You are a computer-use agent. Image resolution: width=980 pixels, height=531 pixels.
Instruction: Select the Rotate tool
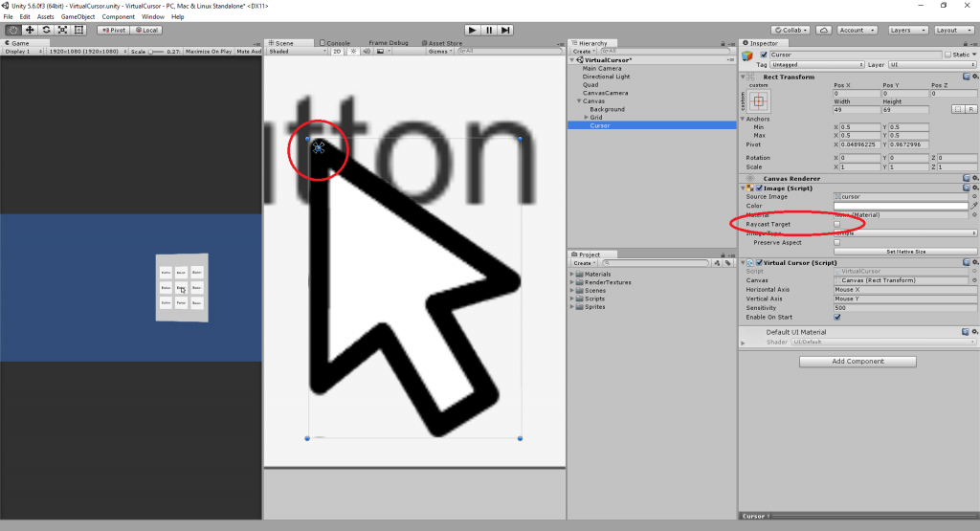tap(46, 30)
